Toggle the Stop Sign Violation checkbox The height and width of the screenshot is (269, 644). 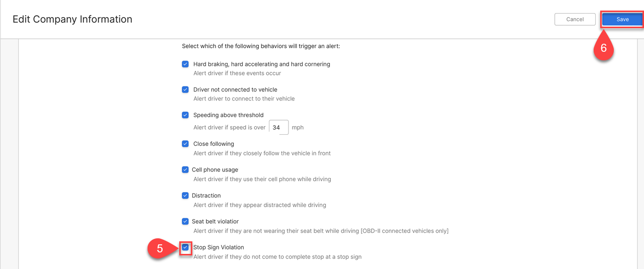(x=185, y=247)
